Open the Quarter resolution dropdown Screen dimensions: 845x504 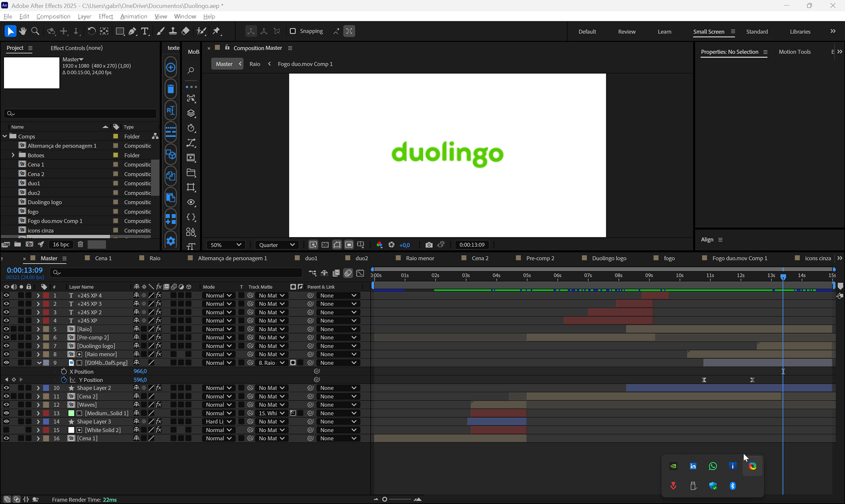pos(277,245)
